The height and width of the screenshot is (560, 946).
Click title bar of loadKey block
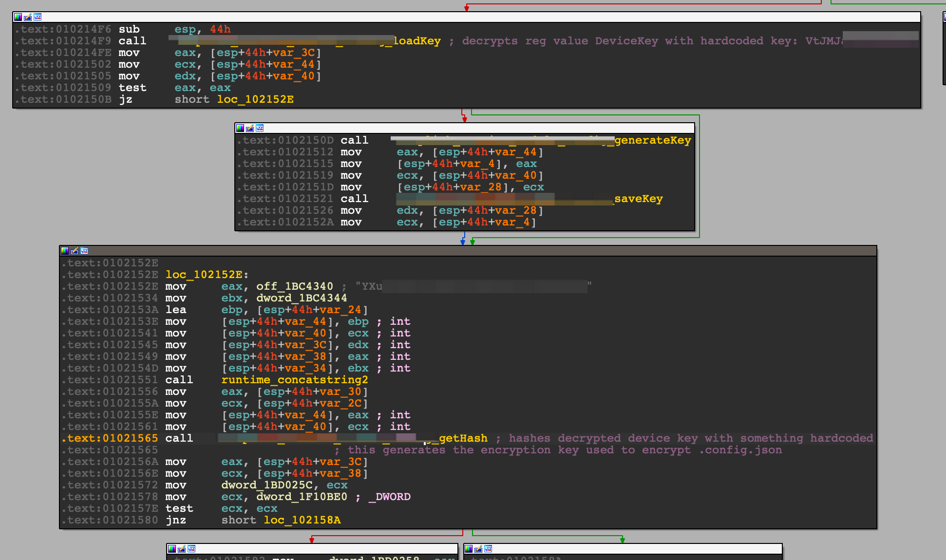pos(467,17)
